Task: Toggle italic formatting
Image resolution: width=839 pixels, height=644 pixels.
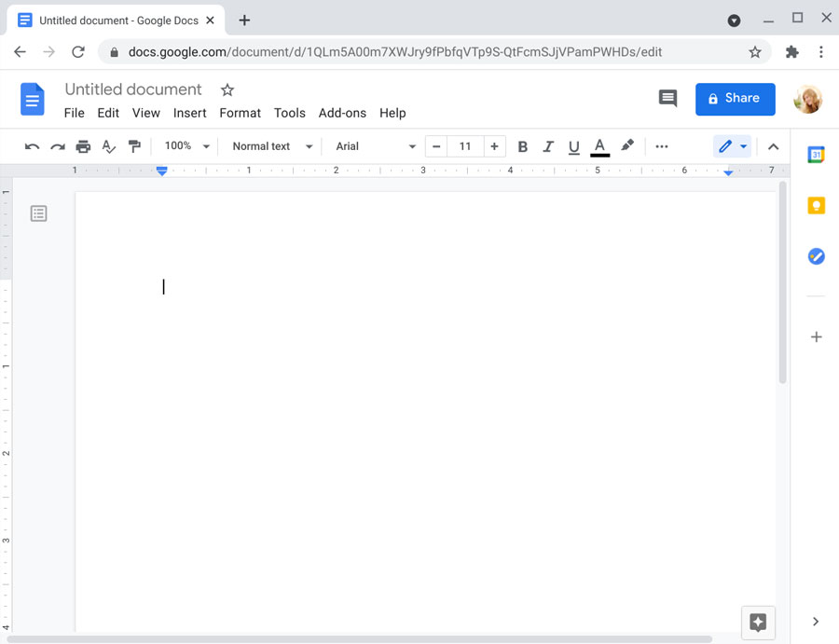Action: pyautogui.click(x=548, y=146)
